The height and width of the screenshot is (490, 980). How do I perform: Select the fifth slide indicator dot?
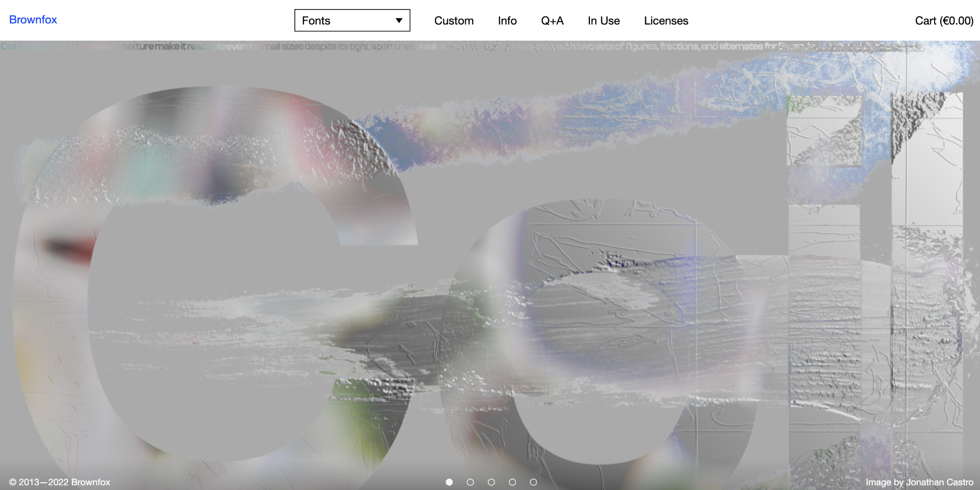click(x=534, y=482)
